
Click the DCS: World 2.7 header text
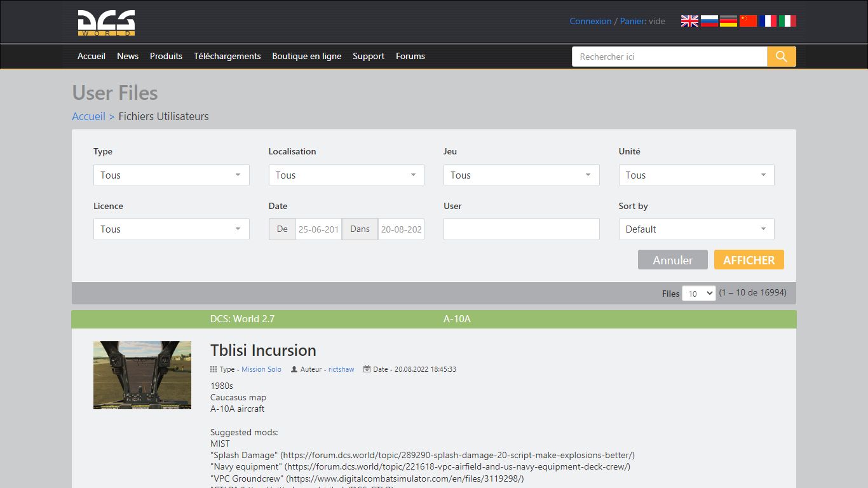(x=243, y=319)
